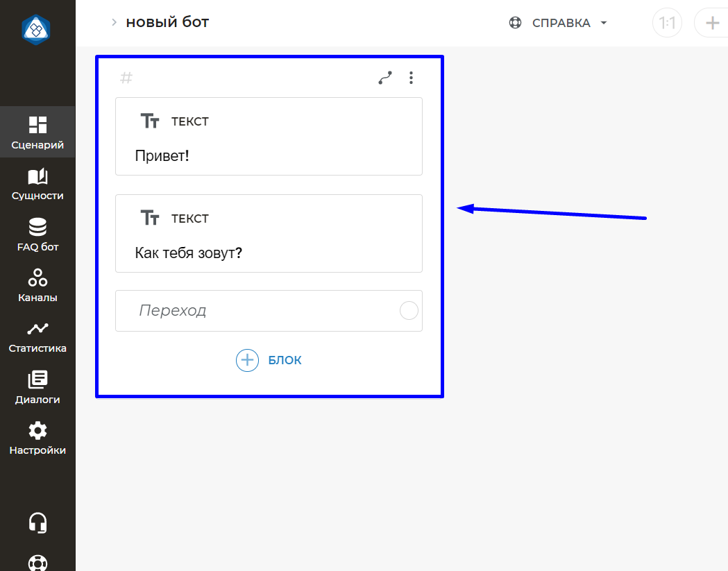Open FAQ бот database icon
Viewport: 728px width, 571px height.
[x=37, y=228]
